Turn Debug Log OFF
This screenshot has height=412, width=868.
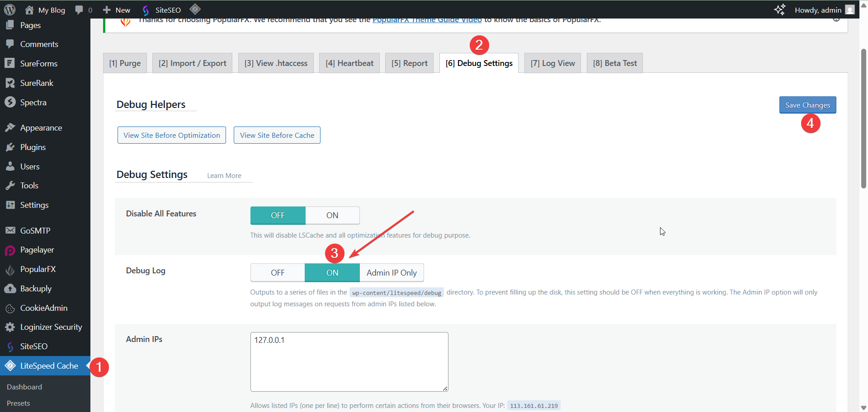click(278, 273)
